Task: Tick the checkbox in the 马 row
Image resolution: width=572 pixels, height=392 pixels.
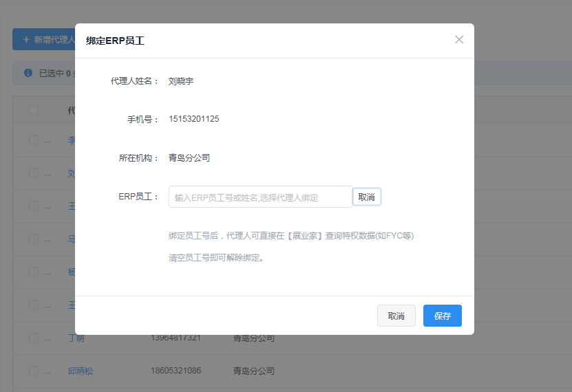Action: [x=34, y=239]
